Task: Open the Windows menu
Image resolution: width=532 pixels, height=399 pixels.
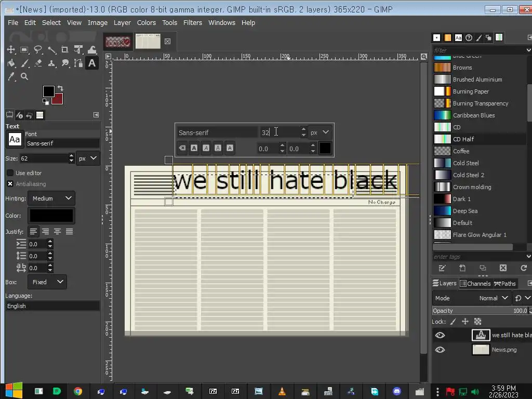Action: pos(222,23)
